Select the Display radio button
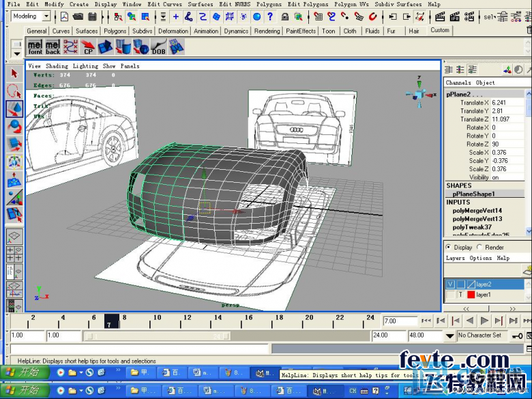Screen dimensions: 532x399 [449, 247]
